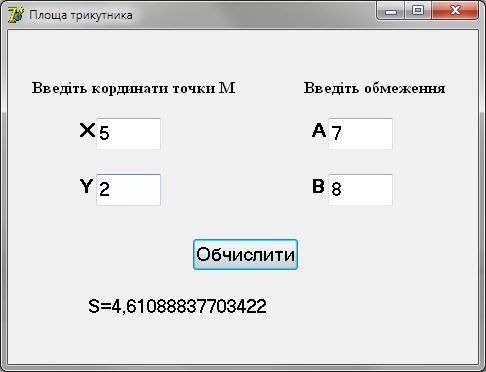Click the window title Площа трикутника

pyautogui.click(x=81, y=15)
